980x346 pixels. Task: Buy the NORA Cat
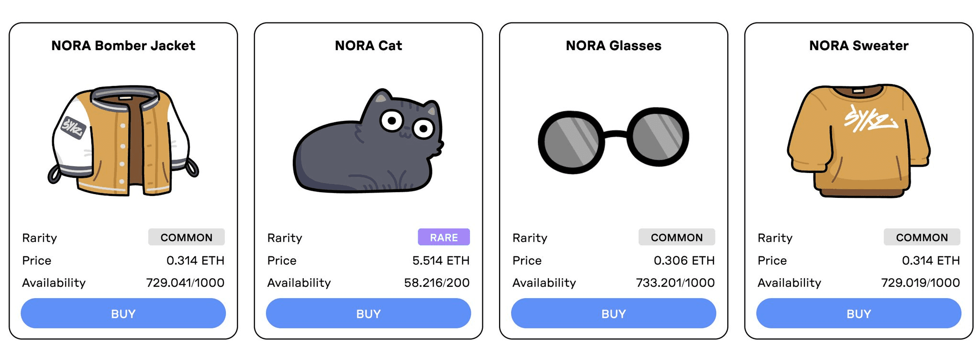click(368, 314)
